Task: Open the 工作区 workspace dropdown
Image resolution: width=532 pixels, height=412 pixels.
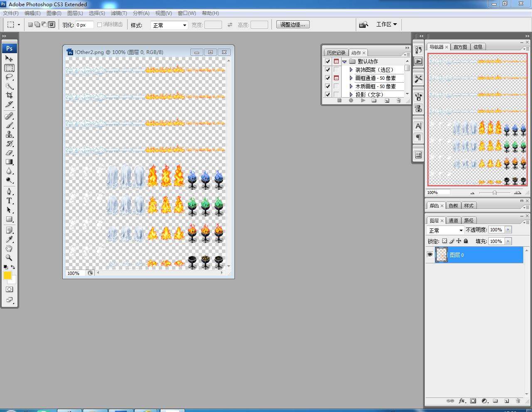Action: tap(387, 25)
